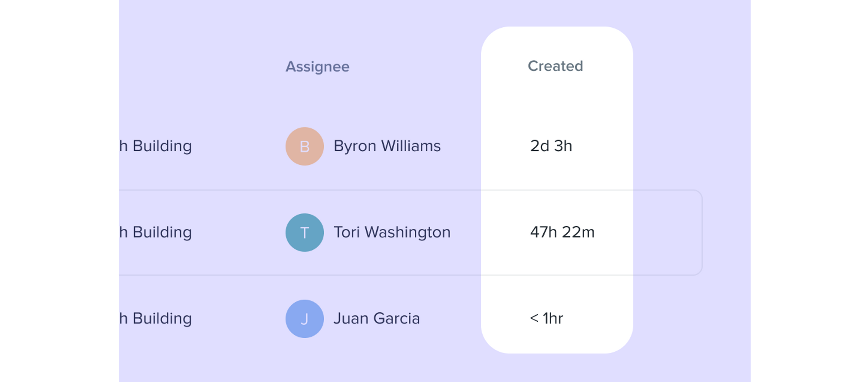Click the letter T in teal avatar
Image resolution: width=868 pixels, height=382 pixels.
coord(305,233)
